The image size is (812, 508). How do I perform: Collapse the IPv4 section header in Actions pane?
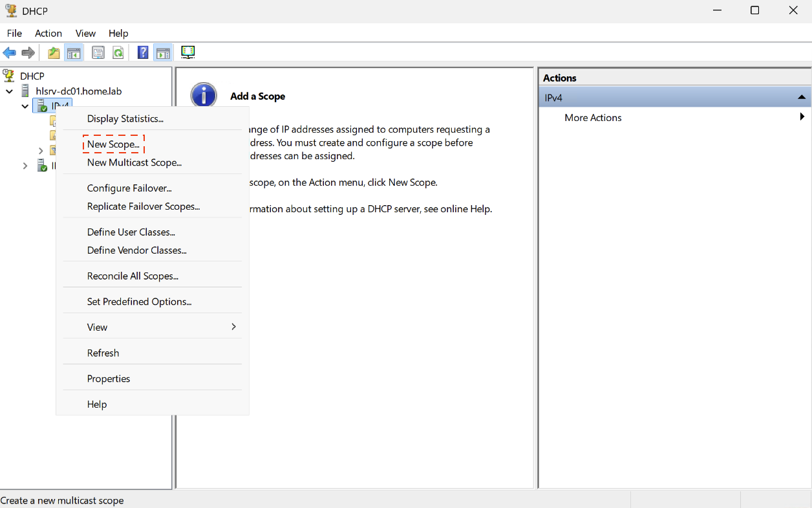point(801,98)
